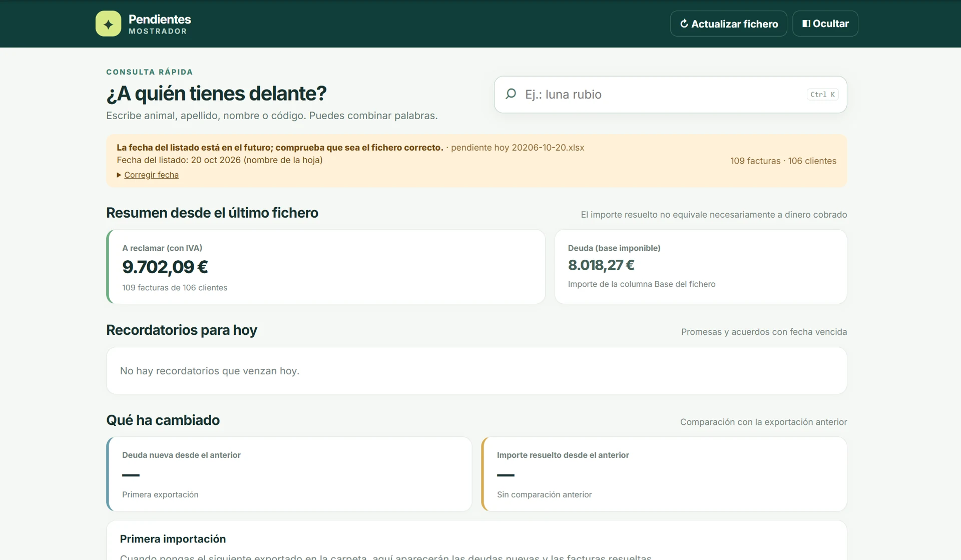This screenshot has height=560, width=961.
Task: Click the refresh icon on Actualizar fichero
Action: pyautogui.click(x=684, y=24)
